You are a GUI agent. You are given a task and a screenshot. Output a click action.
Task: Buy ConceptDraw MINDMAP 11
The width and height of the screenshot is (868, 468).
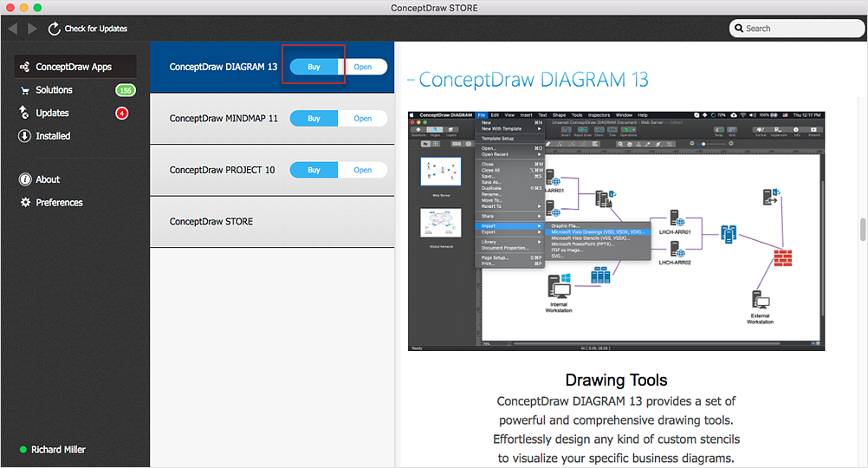[x=314, y=119]
